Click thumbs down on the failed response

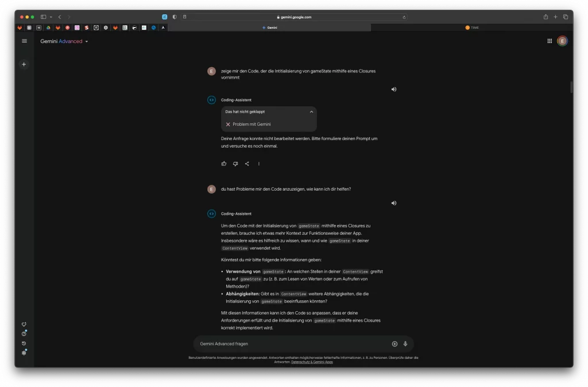click(235, 164)
